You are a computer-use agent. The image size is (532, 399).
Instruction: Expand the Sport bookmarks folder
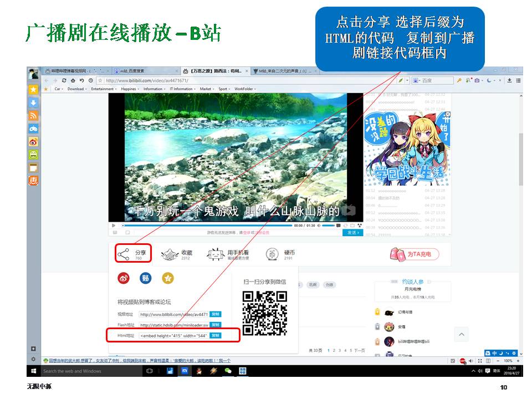point(224,89)
